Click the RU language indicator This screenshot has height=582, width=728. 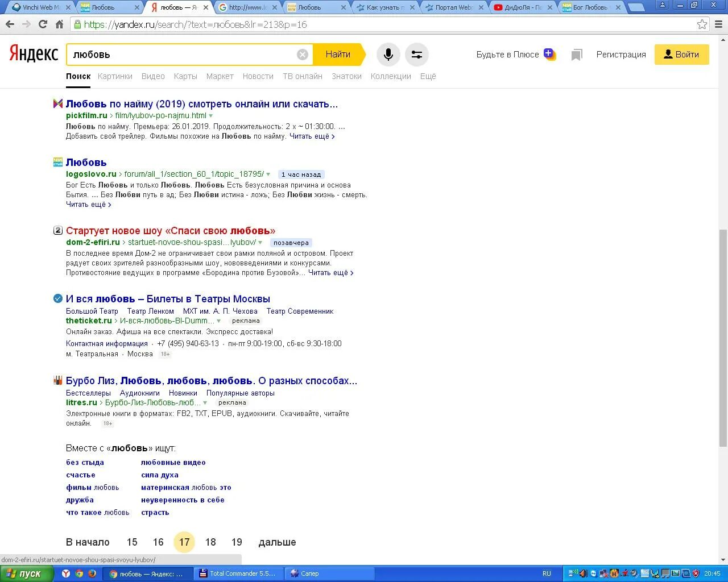[547, 573]
